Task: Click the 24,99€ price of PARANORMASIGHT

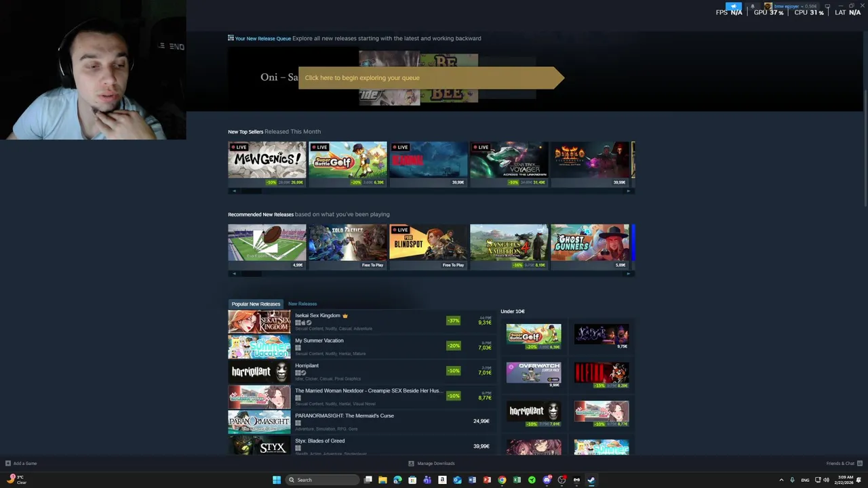Action: (481, 421)
